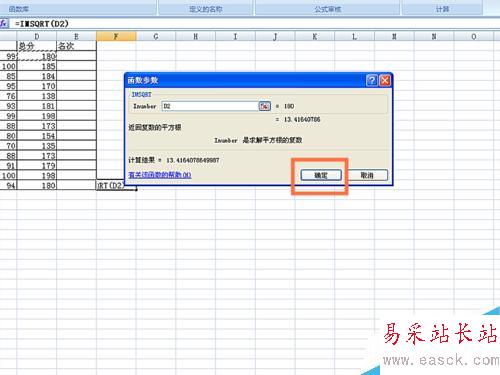Click the fx insert function icon
Screen dimensions: 500x375
point(4,24)
